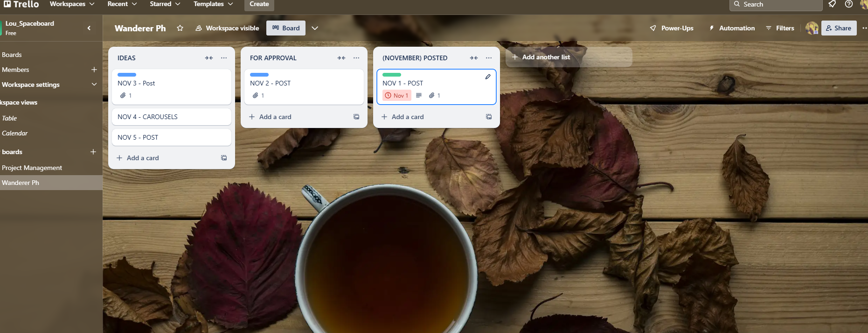868x333 pixels.
Task: Click description icon on NOV 1 - POST
Action: coord(419,95)
